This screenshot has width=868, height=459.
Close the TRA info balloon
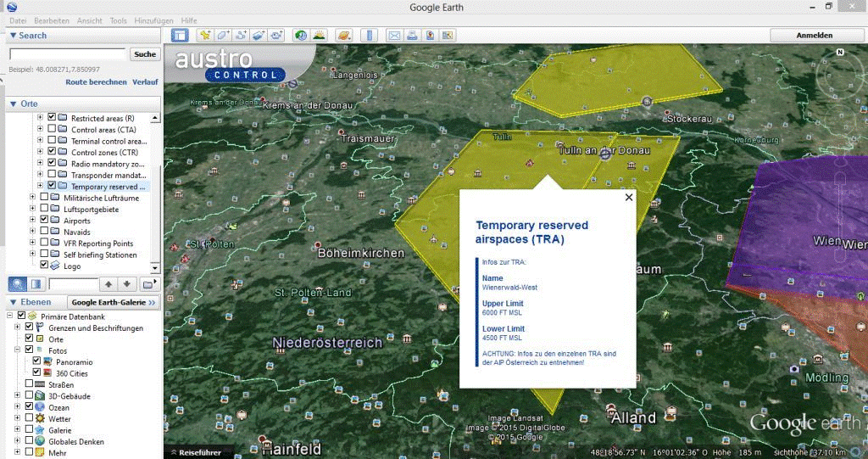click(x=629, y=197)
